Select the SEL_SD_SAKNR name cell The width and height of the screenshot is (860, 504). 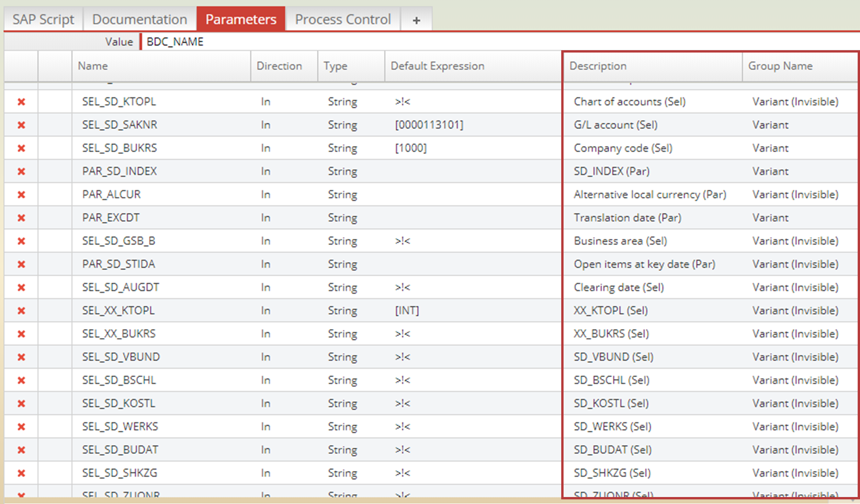pyautogui.click(x=161, y=125)
